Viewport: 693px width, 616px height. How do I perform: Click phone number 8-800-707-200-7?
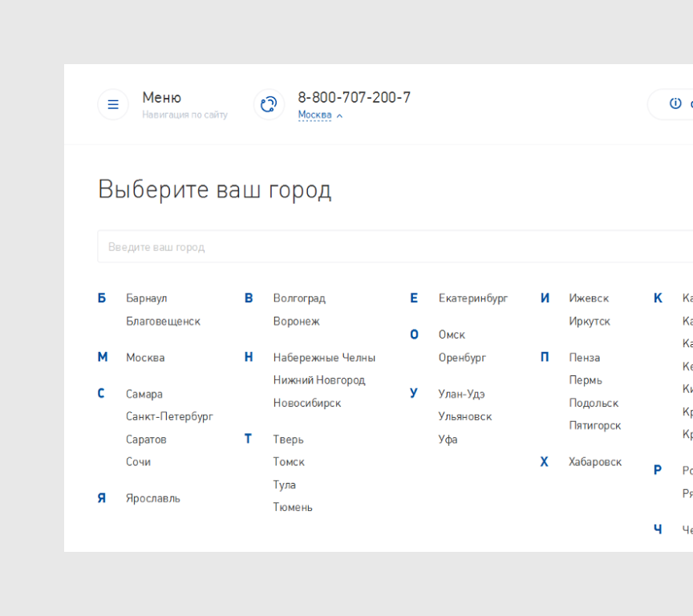[x=354, y=97]
